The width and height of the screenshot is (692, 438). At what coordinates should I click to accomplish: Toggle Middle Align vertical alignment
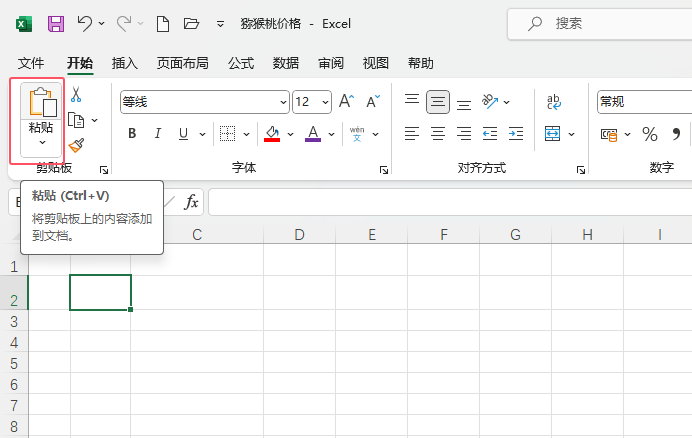pyautogui.click(x=438, y=102)
